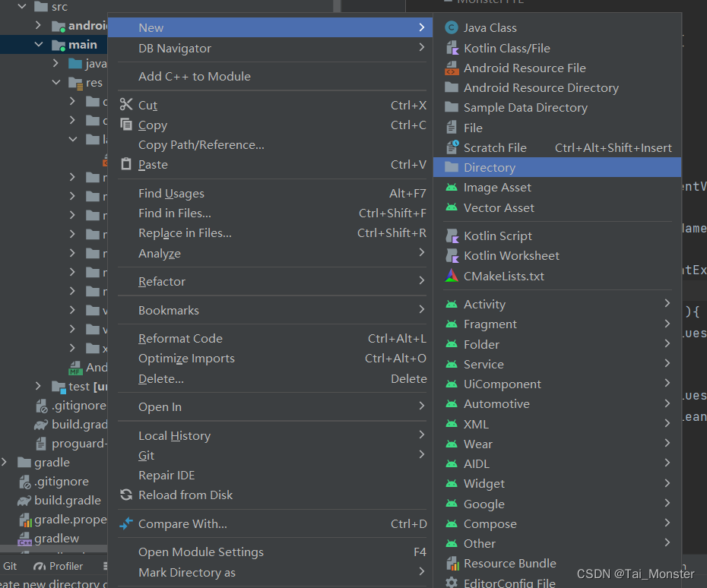This screenshot has height=588, width=707.
Task: Click the proguard file icon
Action: point(41,444)
